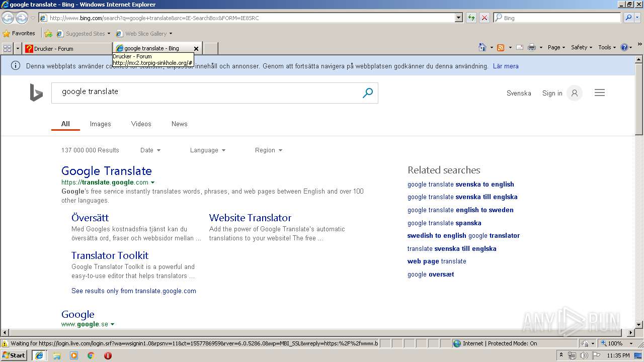
Task: Go forward with the browser Forward arrow
Action: pyautogui.click(x=22, y=18)
